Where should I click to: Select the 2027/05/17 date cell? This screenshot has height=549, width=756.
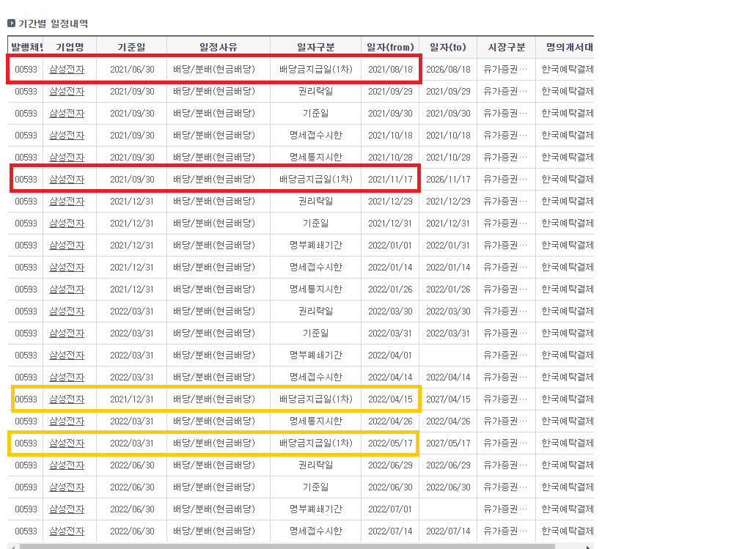448,443
